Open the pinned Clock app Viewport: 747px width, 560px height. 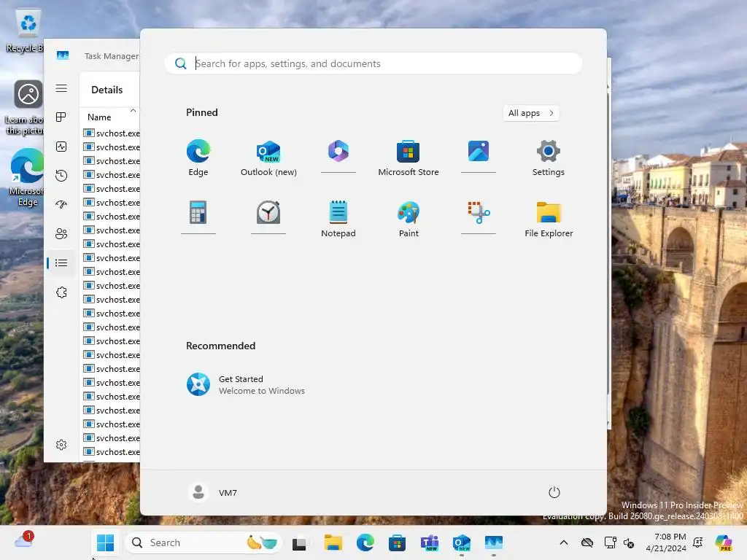268,212
